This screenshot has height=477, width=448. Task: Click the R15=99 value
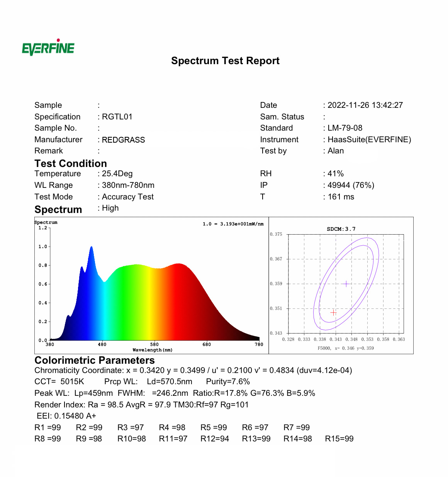pyautogui.click(x=339, y=439)
